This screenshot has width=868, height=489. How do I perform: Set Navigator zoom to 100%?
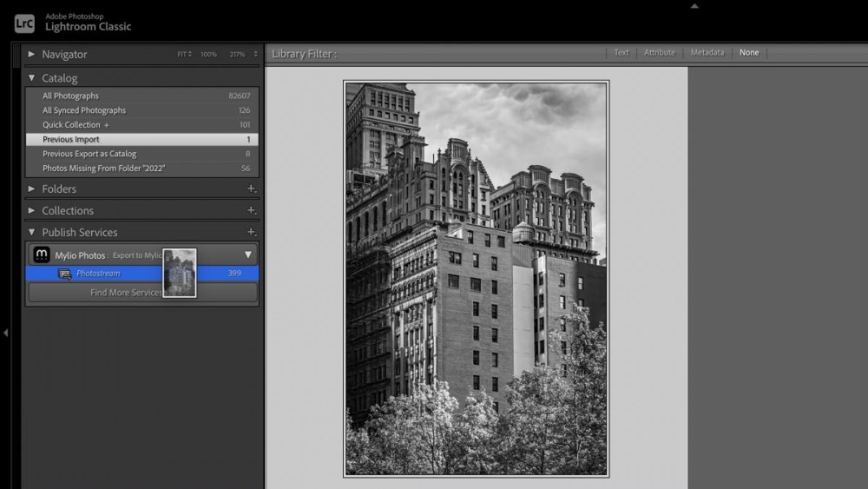coord(208,55)
